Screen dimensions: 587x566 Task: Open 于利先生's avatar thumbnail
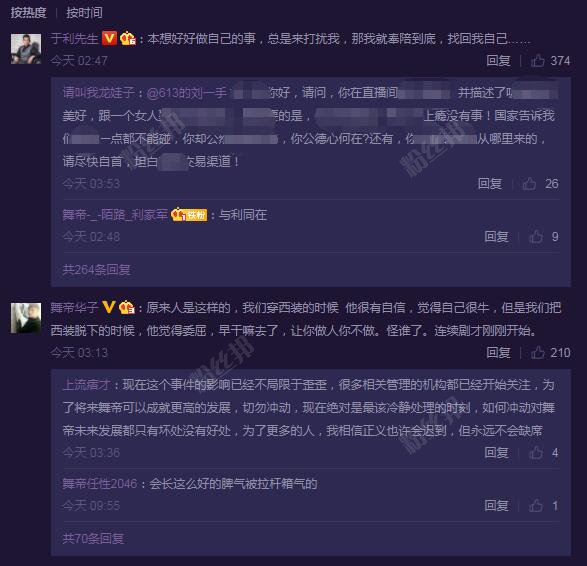[26, 49]
